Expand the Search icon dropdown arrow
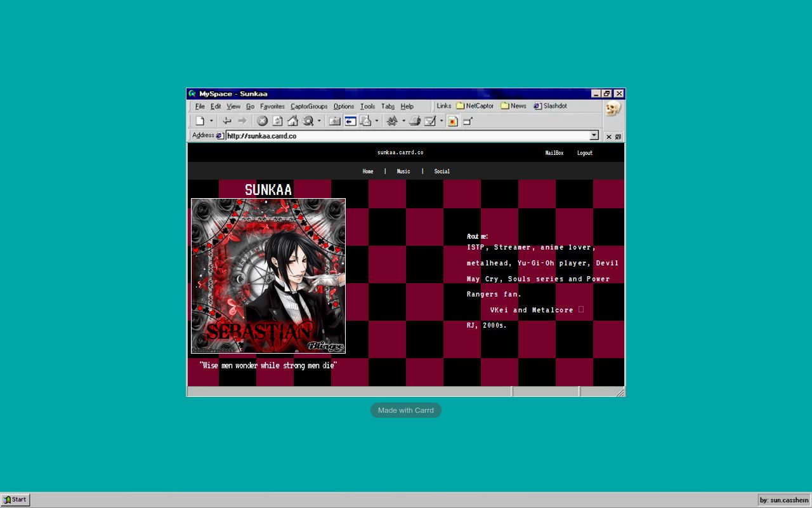This screenshot has width=812, height=508. pyautogui.click(x=319, y=121)
